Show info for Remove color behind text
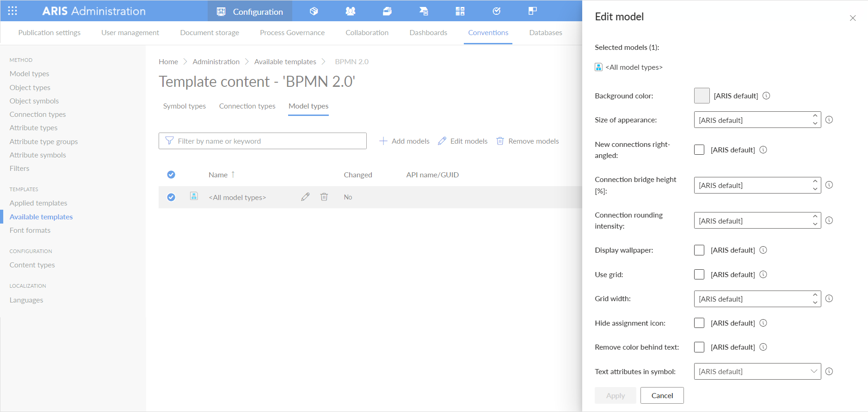 [x=763, y=347]
